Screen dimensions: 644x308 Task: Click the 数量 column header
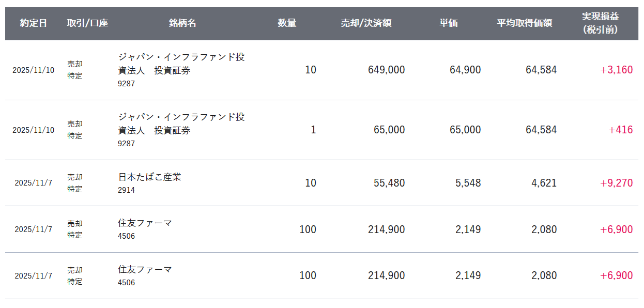[x=287, y=23]
